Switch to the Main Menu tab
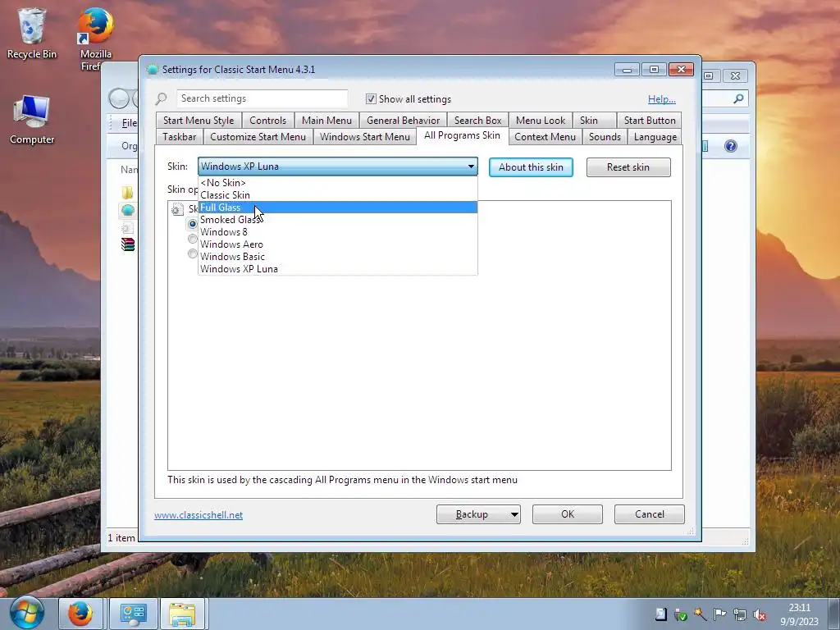The image size is (840, 630). click(x=326, y=121)
